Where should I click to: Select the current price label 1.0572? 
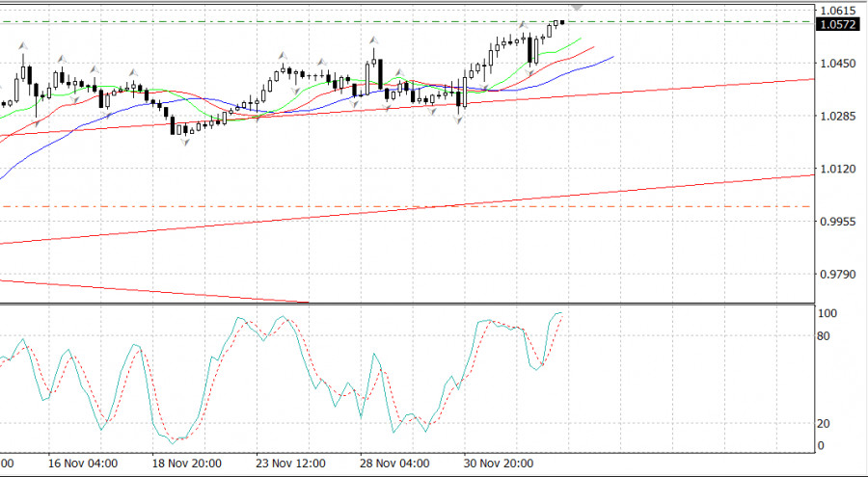[836, 25]
